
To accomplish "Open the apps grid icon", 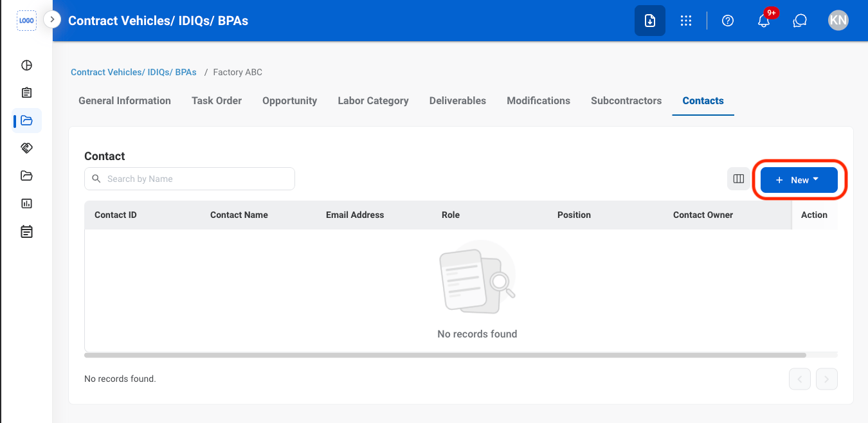I will pos(686,21).
